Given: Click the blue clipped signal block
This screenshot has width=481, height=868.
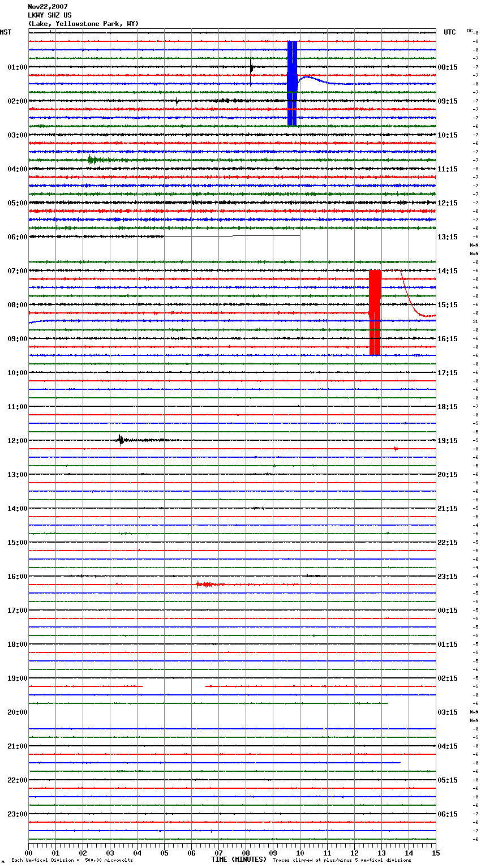Looking at the screenshot, I should 292,83.
